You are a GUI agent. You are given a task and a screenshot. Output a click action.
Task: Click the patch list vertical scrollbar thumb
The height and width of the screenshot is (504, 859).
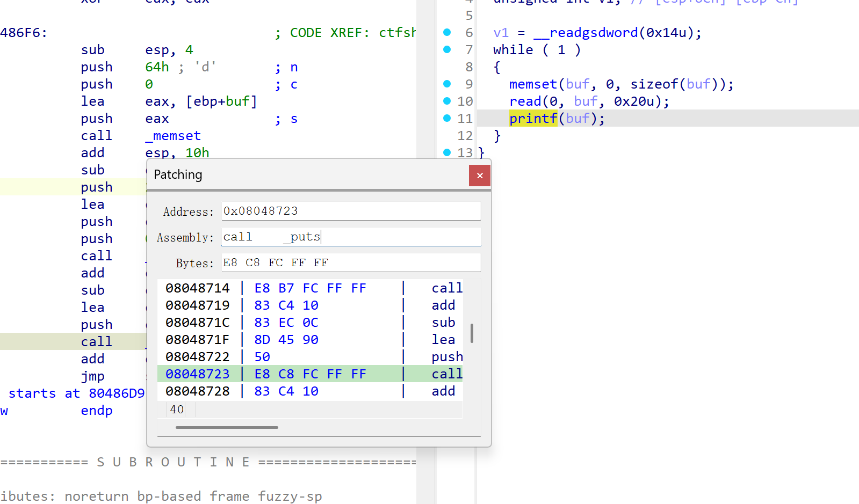point(472,333)
